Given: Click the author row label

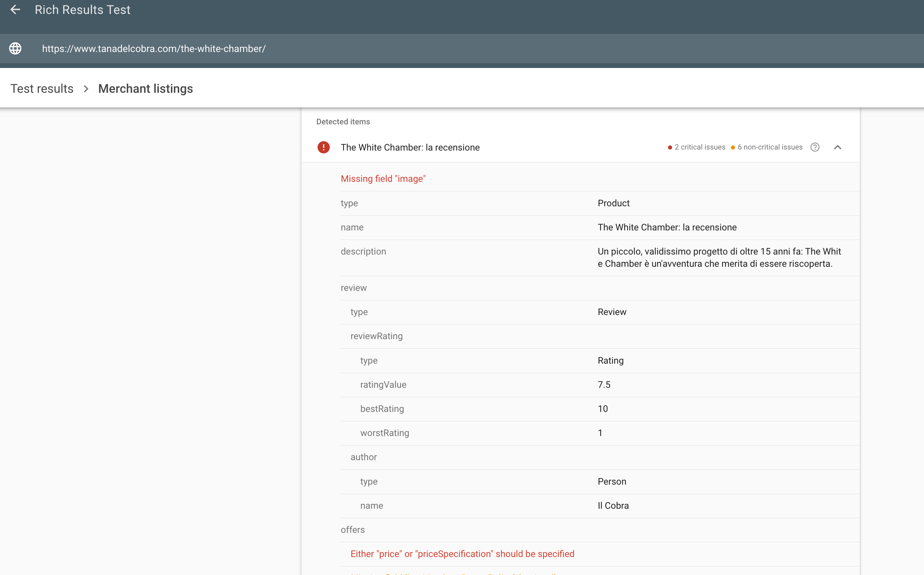Looking at the screenshot, I should click(364, 457).
